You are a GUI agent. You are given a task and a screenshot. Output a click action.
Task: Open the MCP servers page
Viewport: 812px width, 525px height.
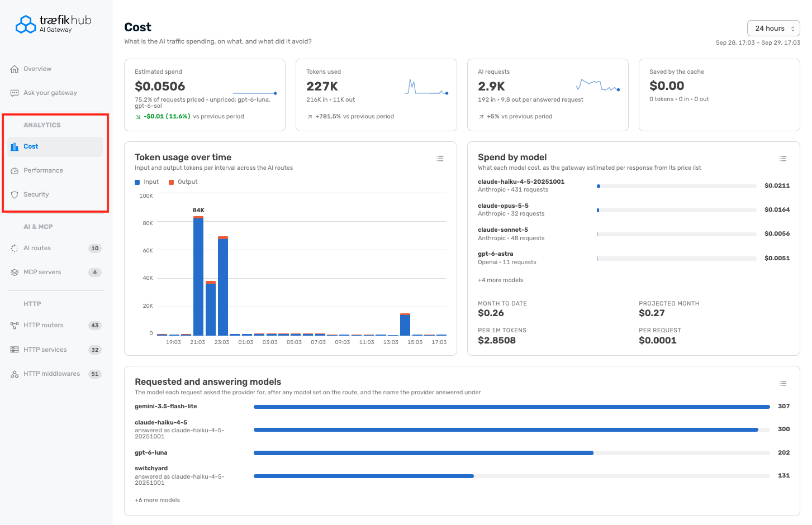click(x=55, y=273)
